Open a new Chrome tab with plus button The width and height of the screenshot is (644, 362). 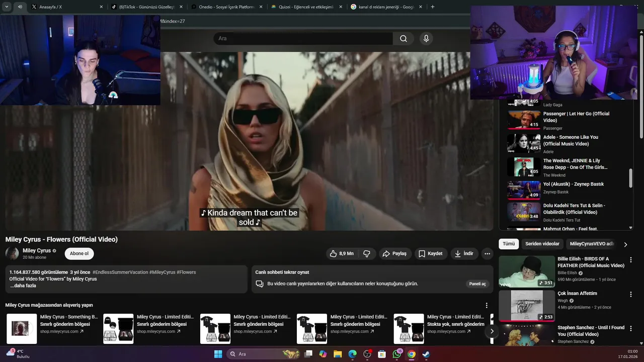(433, 7)
